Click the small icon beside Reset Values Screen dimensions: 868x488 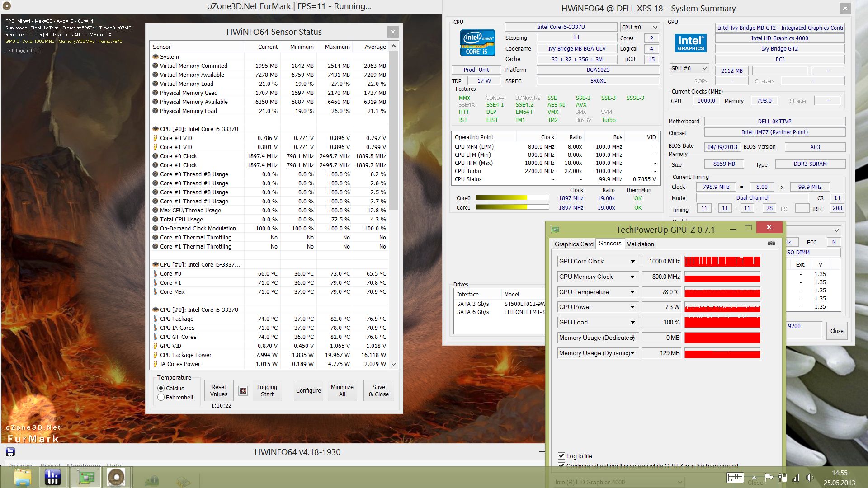coord(243,391)
